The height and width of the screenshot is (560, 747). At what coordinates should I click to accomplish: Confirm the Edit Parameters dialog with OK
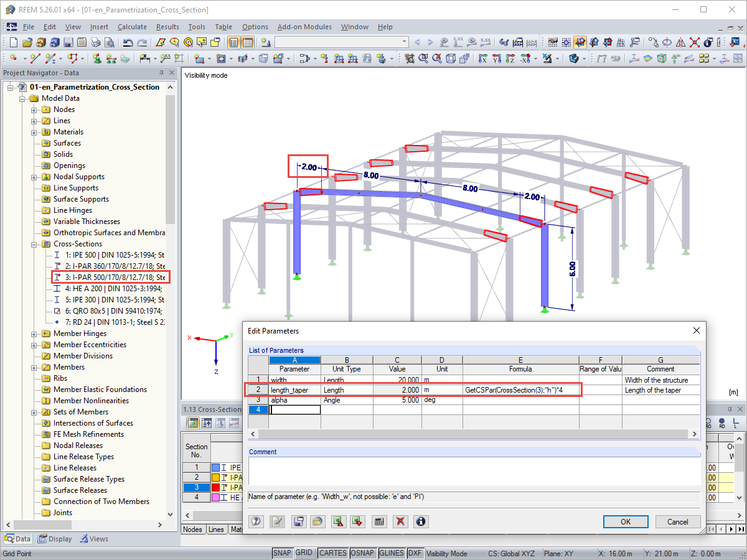pyautogui.click(x=626, y=521)
